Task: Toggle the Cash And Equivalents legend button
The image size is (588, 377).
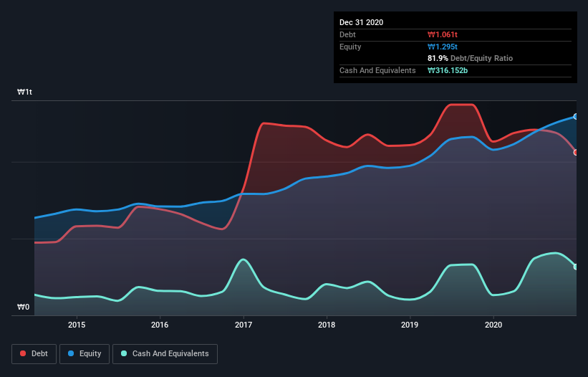Action: pyautogui.click(x=165, y=354)
